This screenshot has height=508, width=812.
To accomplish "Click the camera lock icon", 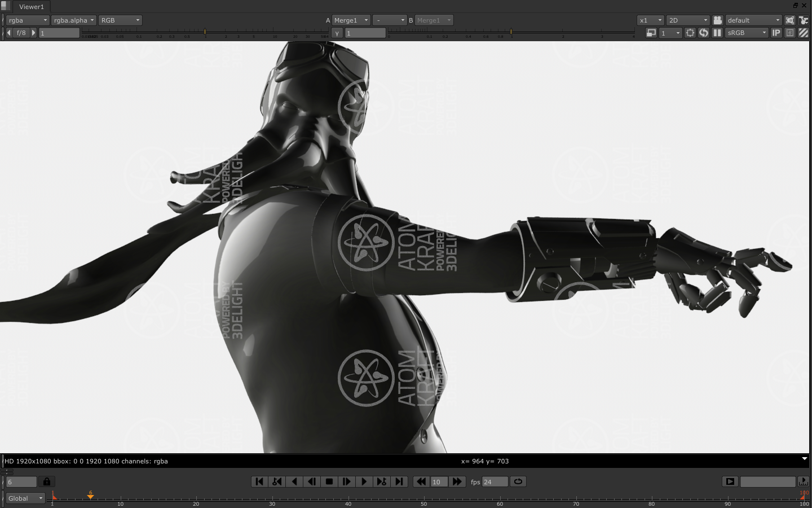I will coord(717,20).
